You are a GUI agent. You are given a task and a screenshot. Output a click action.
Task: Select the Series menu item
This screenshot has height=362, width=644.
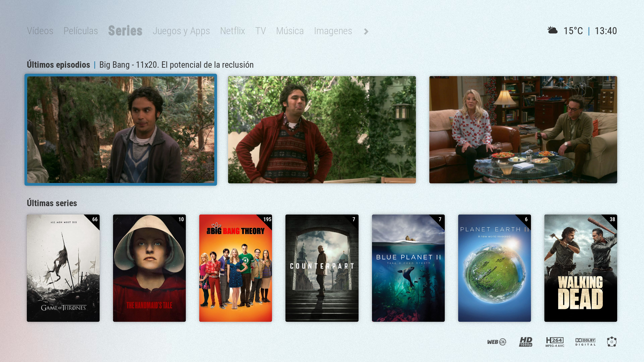point(125,31)
